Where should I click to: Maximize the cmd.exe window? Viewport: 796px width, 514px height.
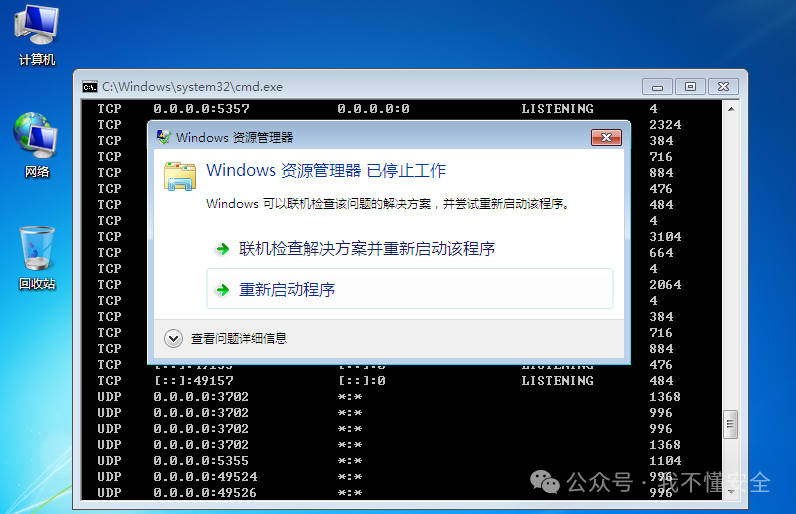(x=690, y=87)
